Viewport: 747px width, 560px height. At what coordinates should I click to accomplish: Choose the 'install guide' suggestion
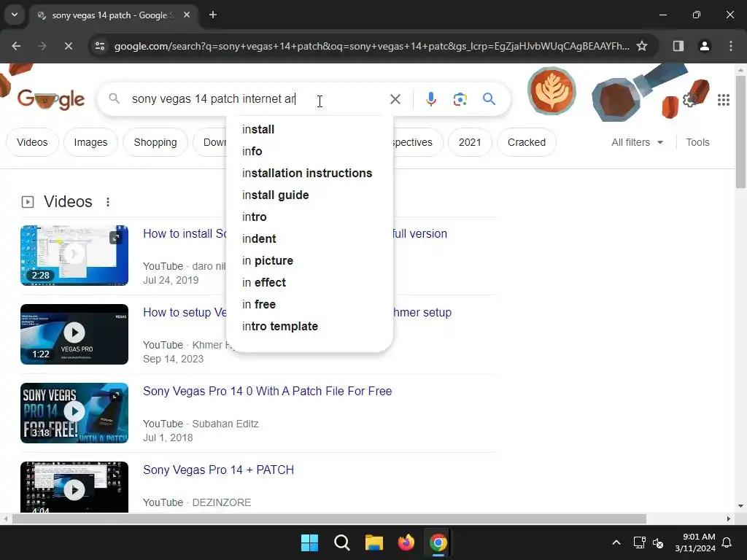pos(309,195)
